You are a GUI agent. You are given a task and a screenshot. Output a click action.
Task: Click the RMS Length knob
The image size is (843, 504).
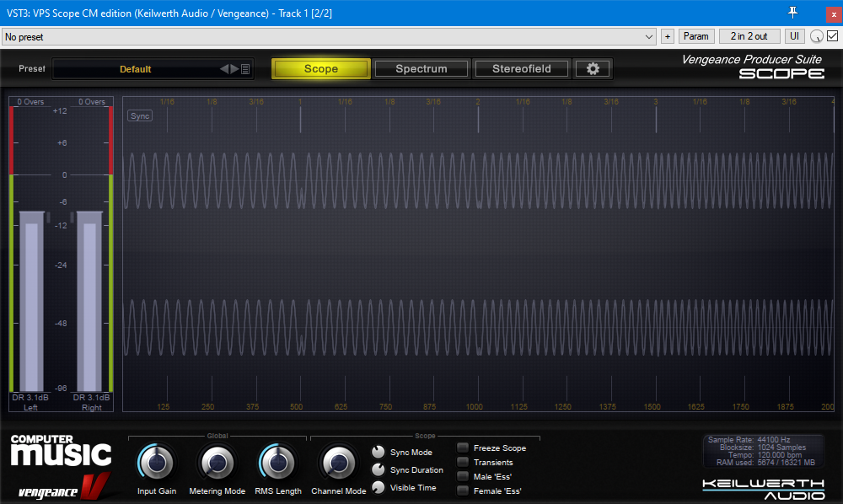pyautogui.click(x=278, y=462)
